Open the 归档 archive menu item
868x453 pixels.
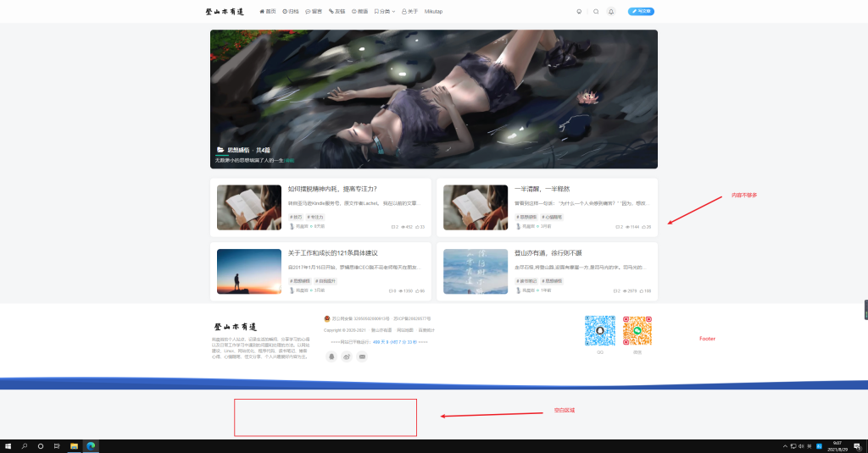pos(291,11)
